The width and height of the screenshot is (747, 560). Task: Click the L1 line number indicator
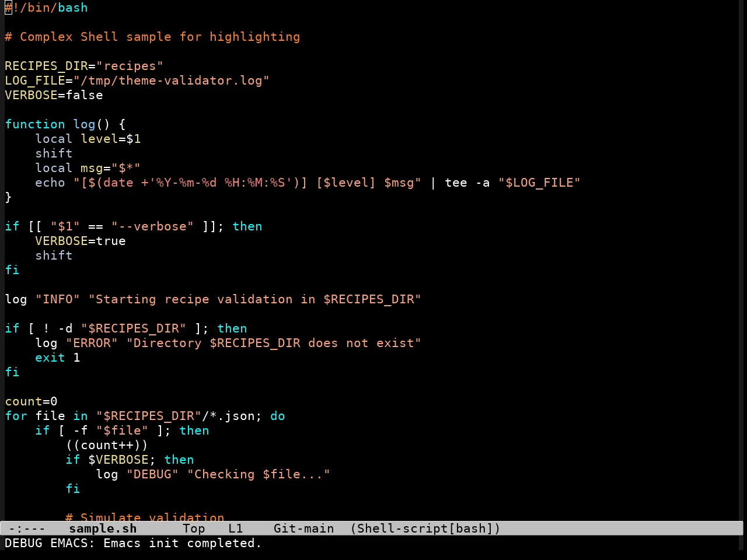coord(236,528)
